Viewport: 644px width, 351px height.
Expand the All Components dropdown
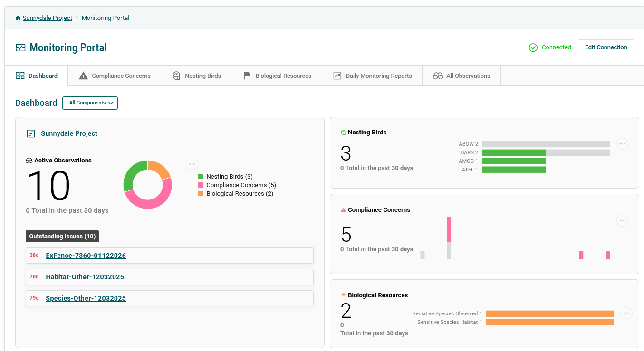(90, 103)
